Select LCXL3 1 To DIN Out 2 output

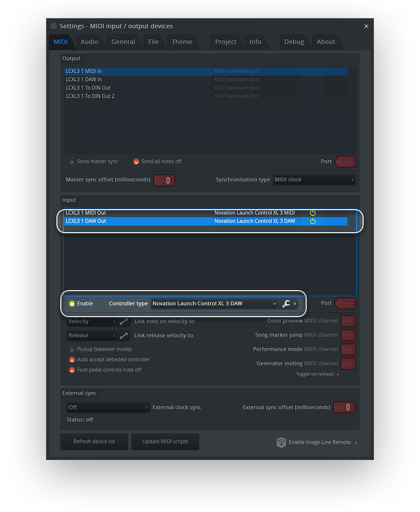pos(206,96)
